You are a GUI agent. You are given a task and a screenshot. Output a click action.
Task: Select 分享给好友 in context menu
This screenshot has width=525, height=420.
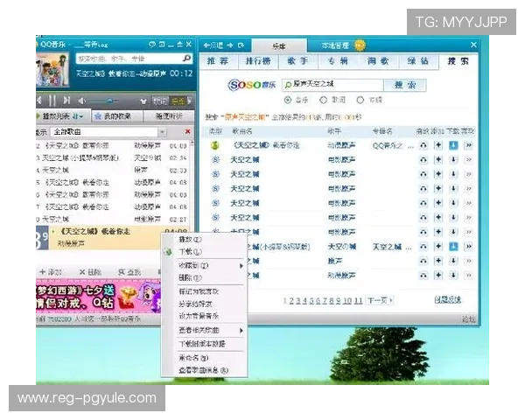pyautogui.click(x=195, y=304)
